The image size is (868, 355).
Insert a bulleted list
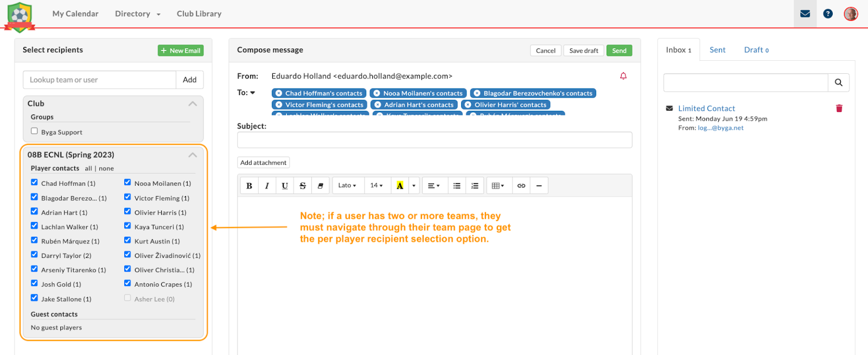tap(457, 186)
